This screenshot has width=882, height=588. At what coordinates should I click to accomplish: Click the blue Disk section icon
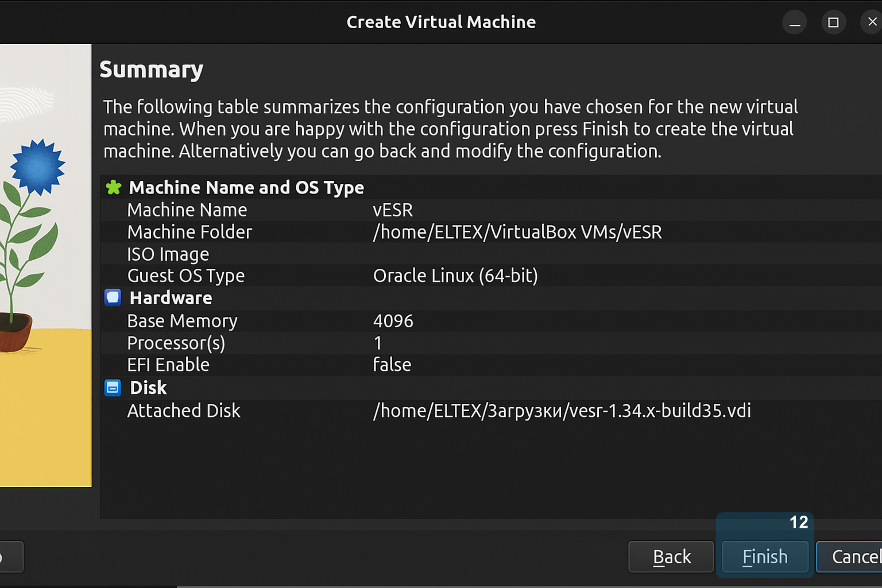[x=113, y=388]
